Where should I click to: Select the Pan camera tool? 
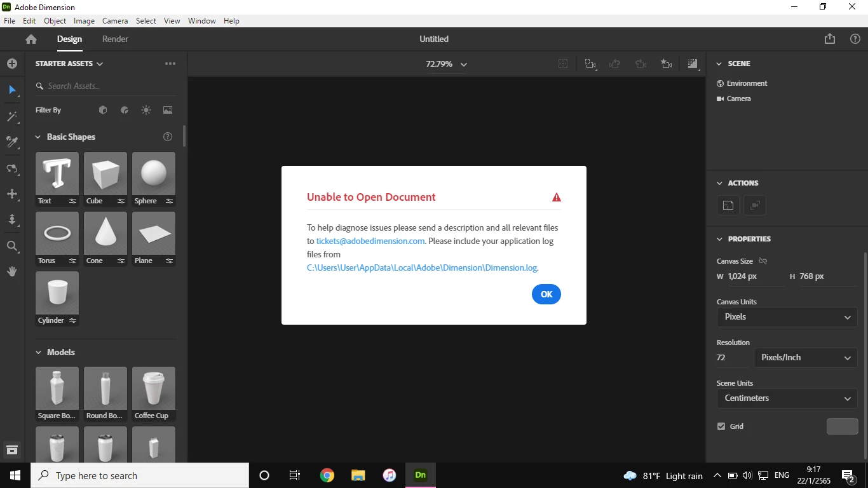[12, 194]
